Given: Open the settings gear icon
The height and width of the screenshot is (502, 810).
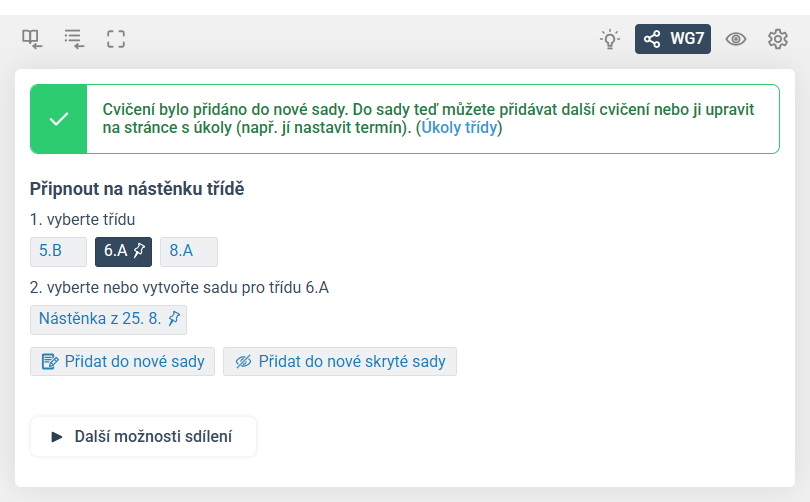Looking at the screenshot, I should pos(777,39).
